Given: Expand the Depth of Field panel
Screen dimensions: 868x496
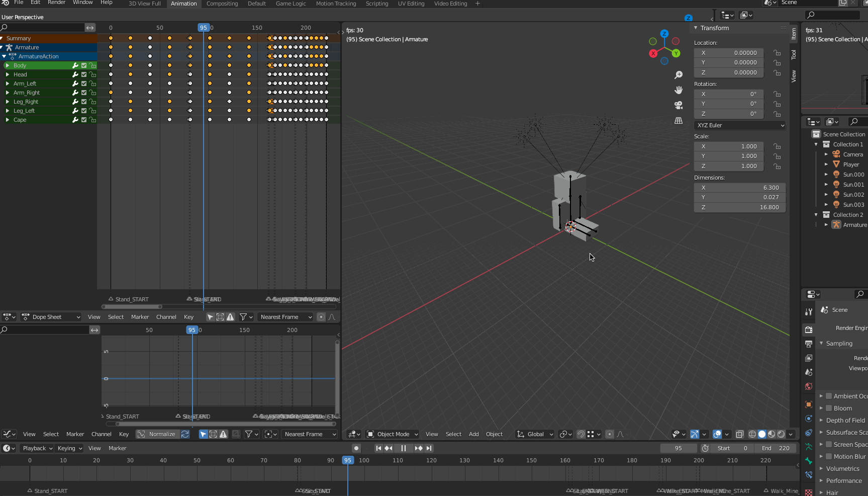Looking at the screenshot, I should (821, 420).
